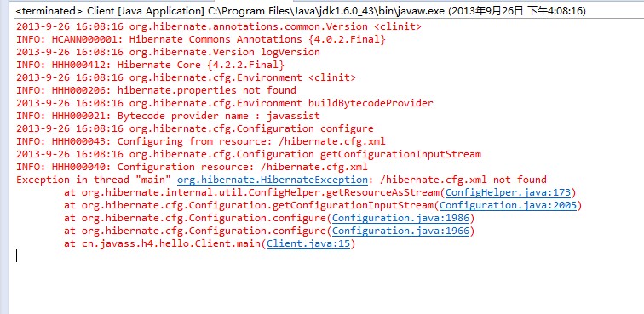Click the 'hibernate.properties not found' line

click(x=156, y=90)
